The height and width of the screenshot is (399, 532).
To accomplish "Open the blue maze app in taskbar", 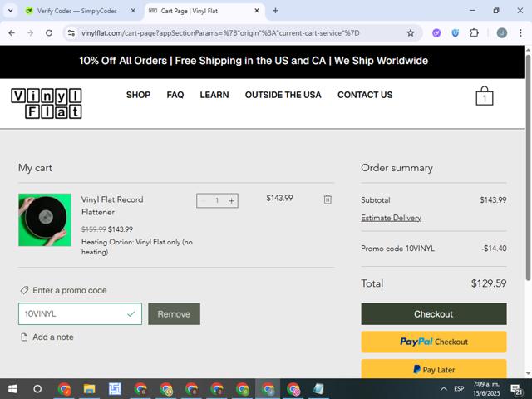I will (115, 389).
